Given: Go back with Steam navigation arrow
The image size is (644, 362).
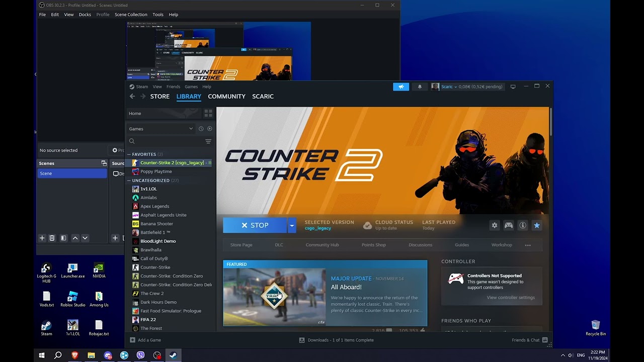Looking at the screenshot, I should [x=132, y=97].
